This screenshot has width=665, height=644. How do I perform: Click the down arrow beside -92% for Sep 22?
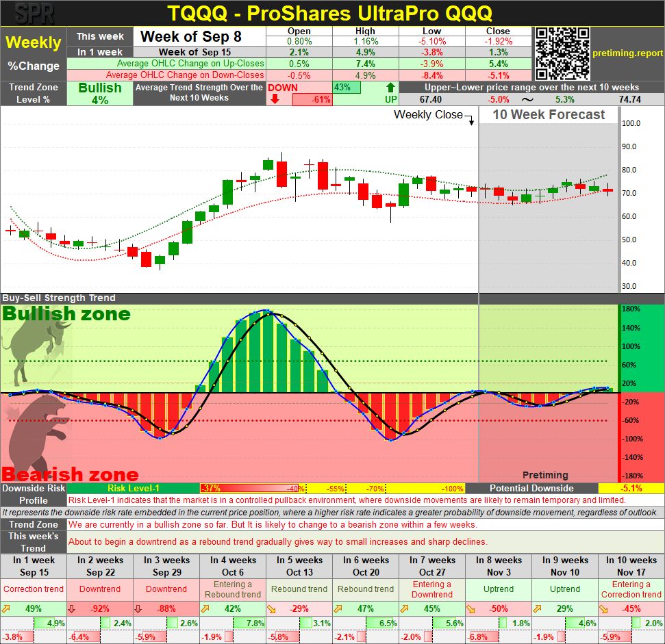point(72,609)
